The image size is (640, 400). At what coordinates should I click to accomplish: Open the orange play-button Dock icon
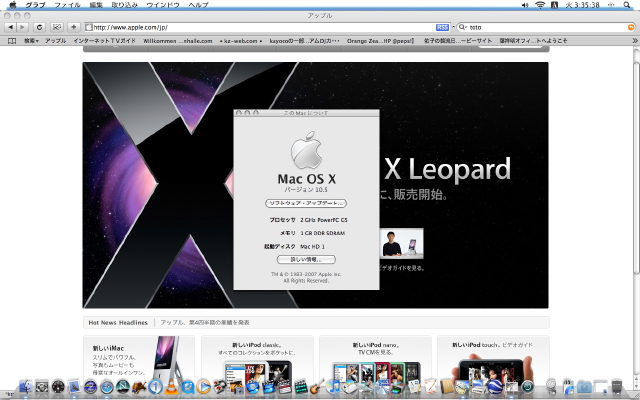click(x=204, y=386)
